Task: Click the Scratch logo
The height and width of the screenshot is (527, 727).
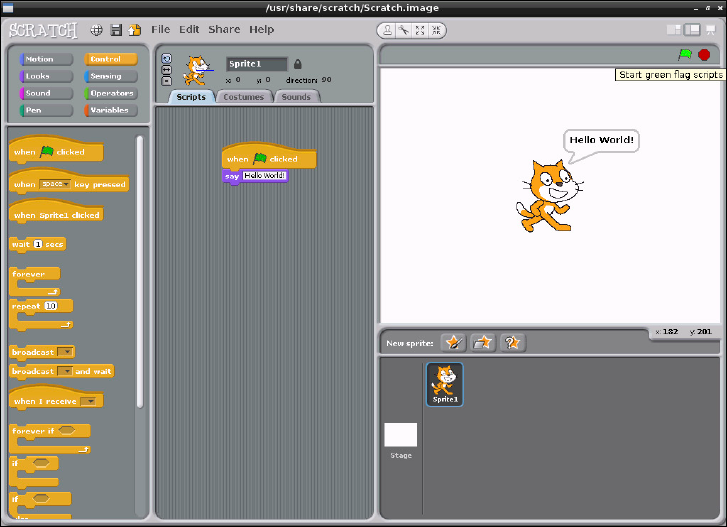Action: click(x=43, y=30)
